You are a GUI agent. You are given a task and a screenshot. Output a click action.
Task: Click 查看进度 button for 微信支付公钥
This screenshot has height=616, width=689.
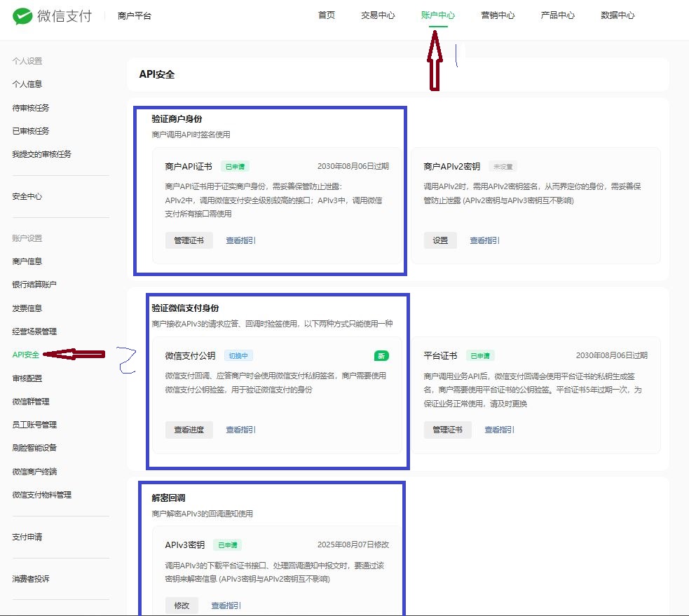click(189, 430)
